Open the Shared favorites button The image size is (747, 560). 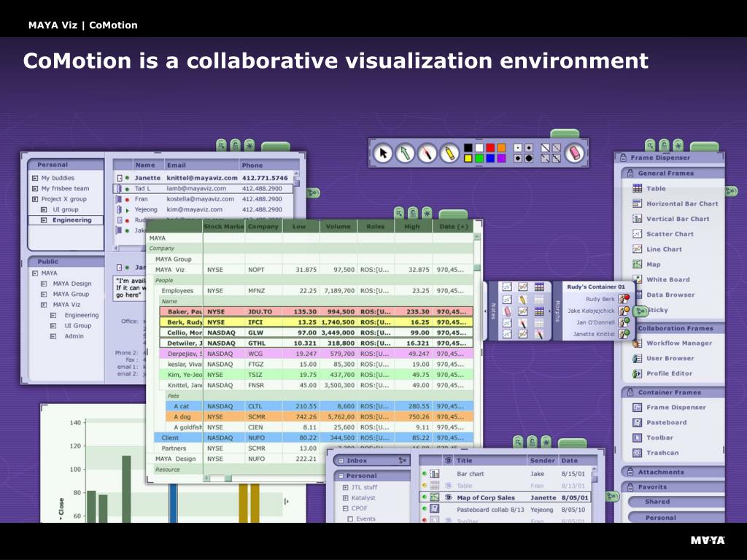676,502
